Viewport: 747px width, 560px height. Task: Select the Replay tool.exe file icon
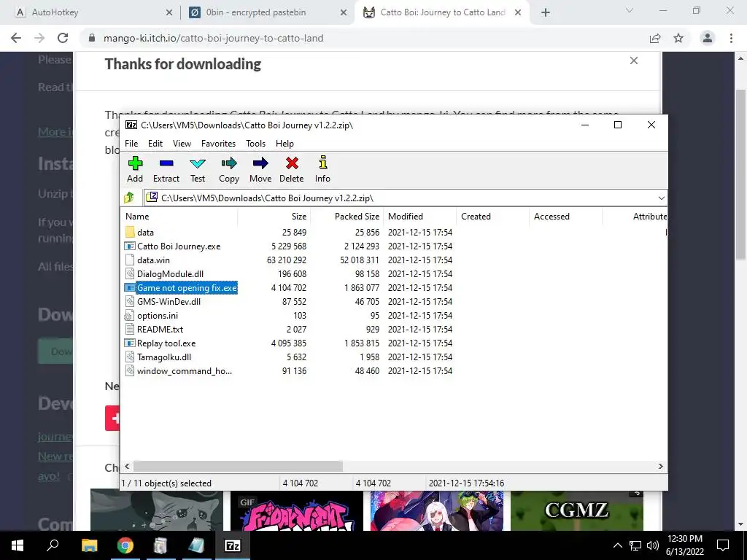[x=130, y=343]
